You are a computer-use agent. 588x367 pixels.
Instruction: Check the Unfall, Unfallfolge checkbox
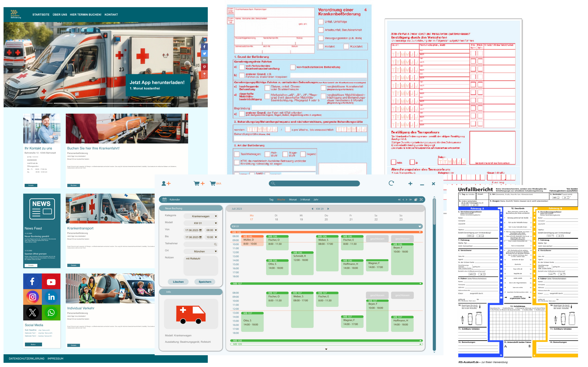321,22
